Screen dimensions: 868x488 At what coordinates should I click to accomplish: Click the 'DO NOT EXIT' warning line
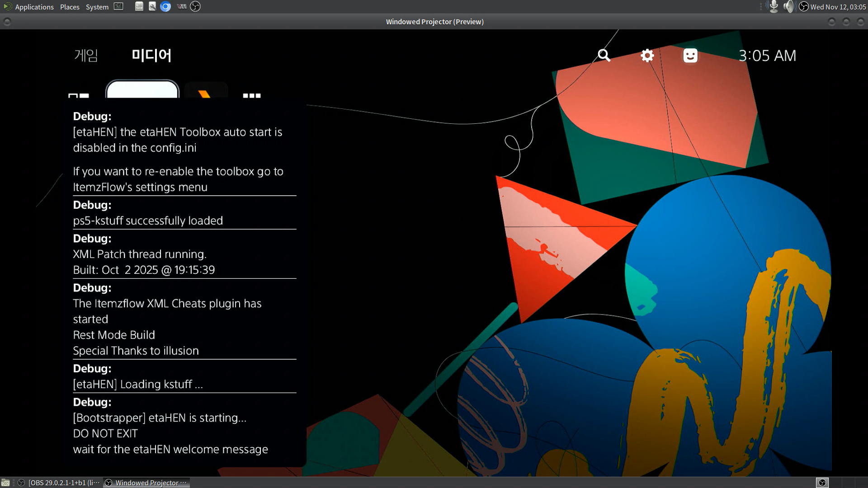(x=105, y=433)
